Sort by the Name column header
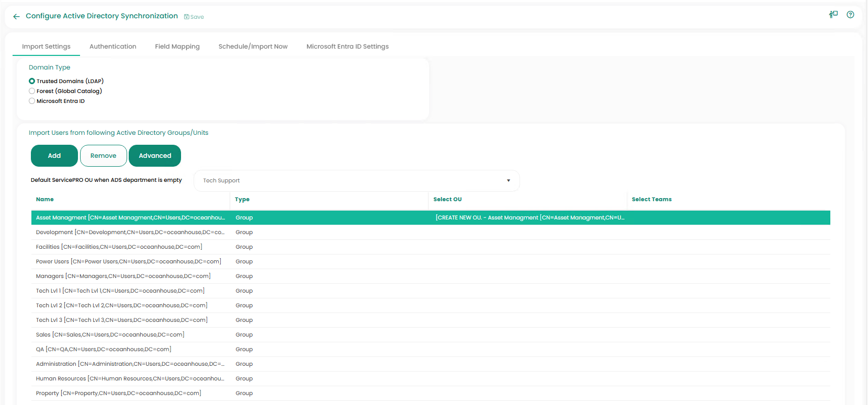Image resolution: width=868 pixels, height=405 pixels. 45,200
